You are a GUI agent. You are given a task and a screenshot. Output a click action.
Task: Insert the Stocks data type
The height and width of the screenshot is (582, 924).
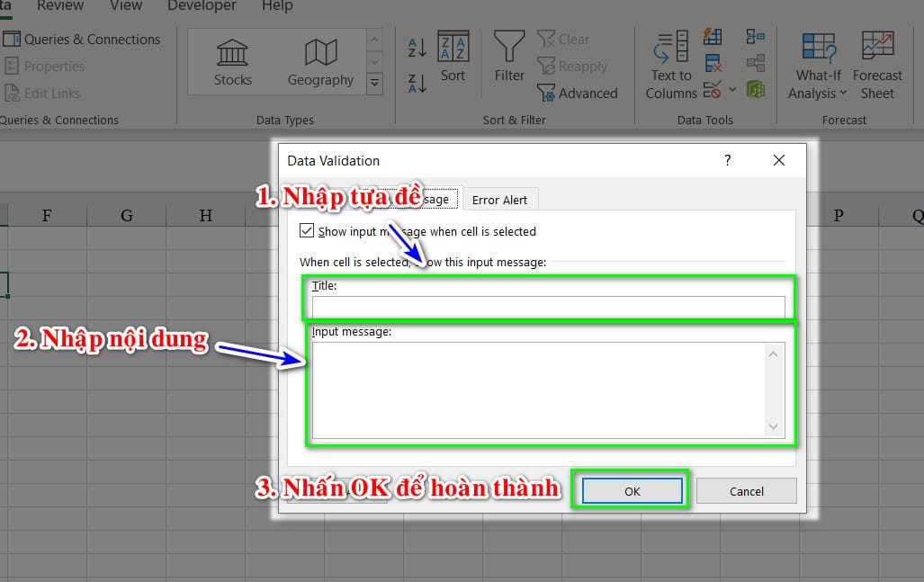(x=232, y=62)
